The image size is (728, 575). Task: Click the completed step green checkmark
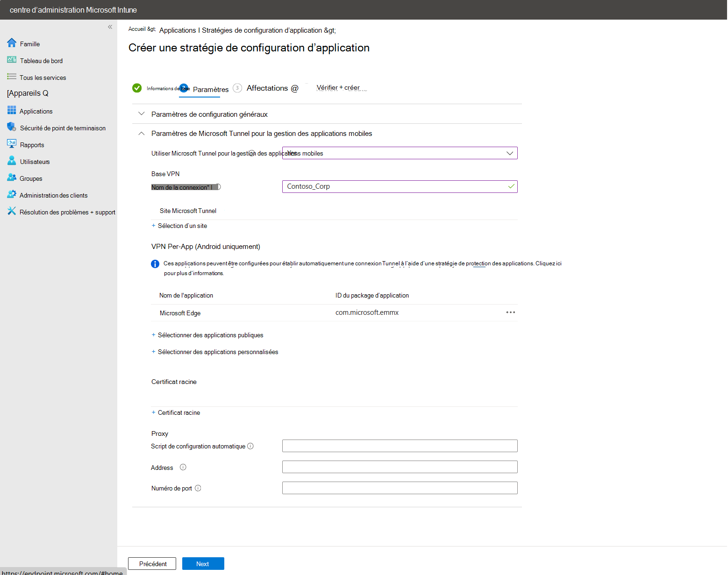pos(137,88)
